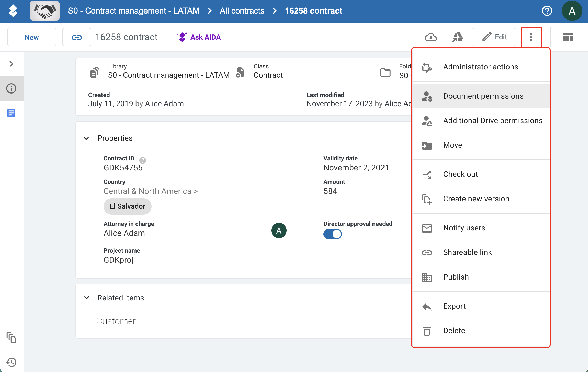
Task: Open the copies icon in sidebar
Action: click(11, 338)
